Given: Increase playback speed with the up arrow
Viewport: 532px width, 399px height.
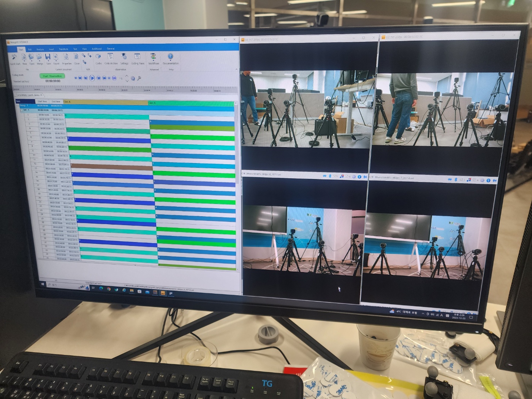Looking at the screenshot, I should pyautogui.click(x=127, y=76).
